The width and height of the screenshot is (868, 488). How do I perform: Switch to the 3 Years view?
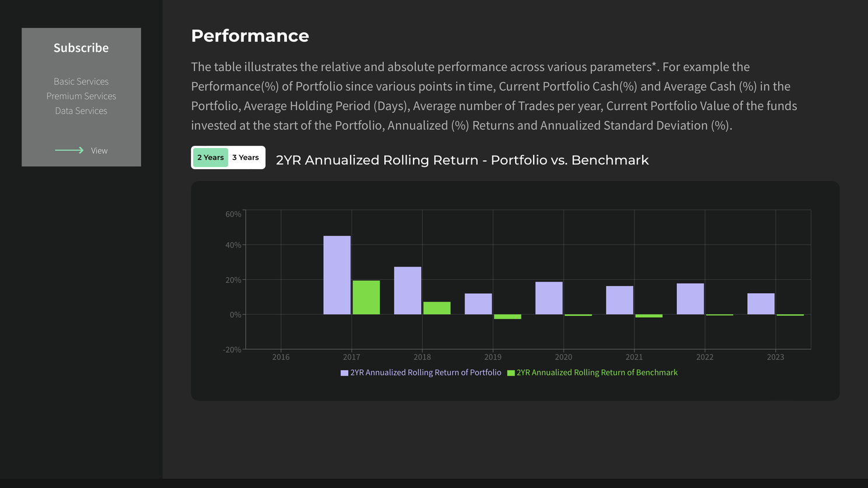246,157
